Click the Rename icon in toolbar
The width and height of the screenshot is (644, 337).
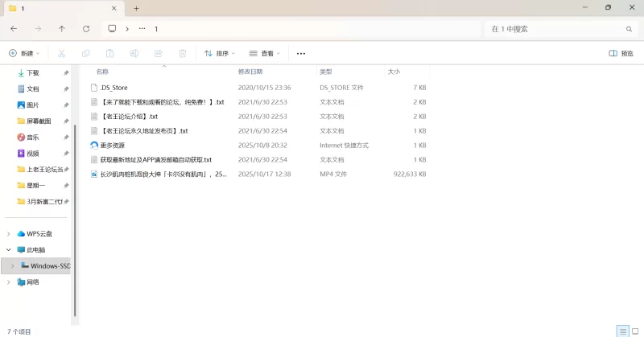[134, 53]
